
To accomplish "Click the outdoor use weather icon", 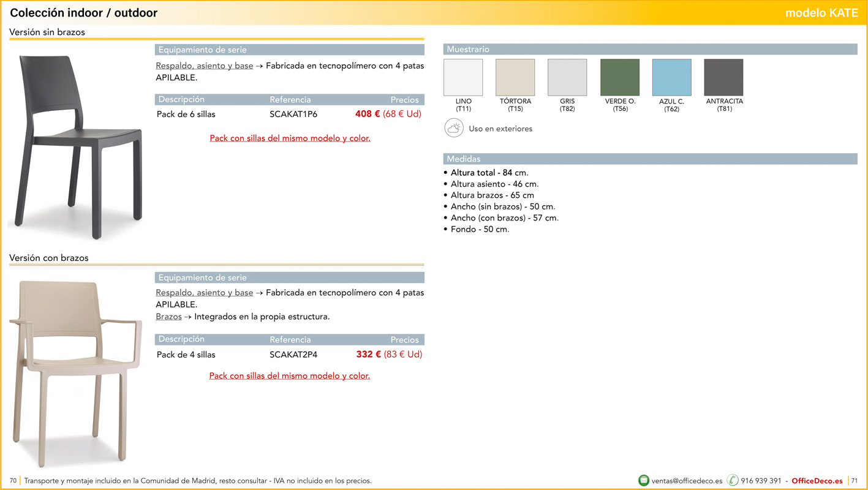I will click(454, 129).
